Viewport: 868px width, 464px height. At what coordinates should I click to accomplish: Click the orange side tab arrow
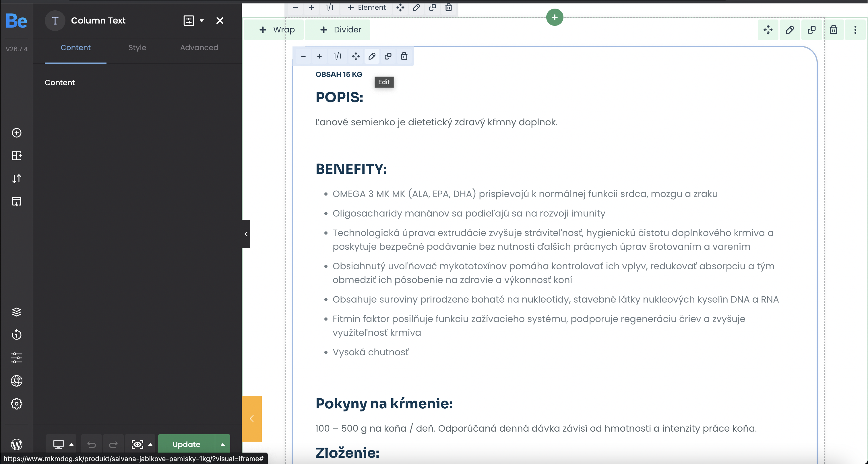click(252, 418)
